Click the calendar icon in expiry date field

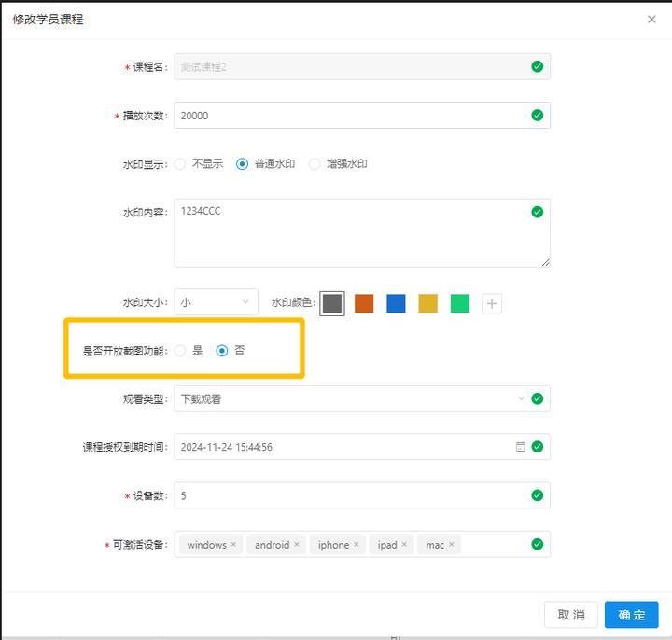click(x=521, y=447)
